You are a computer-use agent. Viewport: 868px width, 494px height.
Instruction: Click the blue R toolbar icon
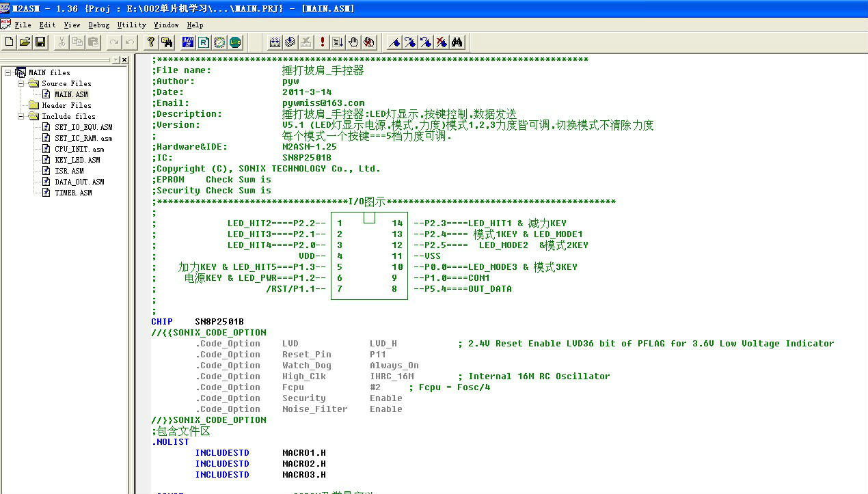tap(204, 42)
